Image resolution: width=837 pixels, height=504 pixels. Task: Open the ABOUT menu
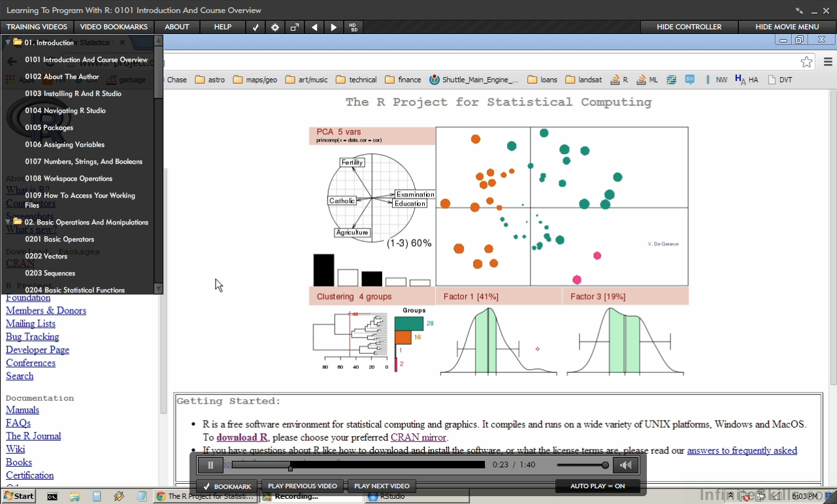[x=177, y=27]
